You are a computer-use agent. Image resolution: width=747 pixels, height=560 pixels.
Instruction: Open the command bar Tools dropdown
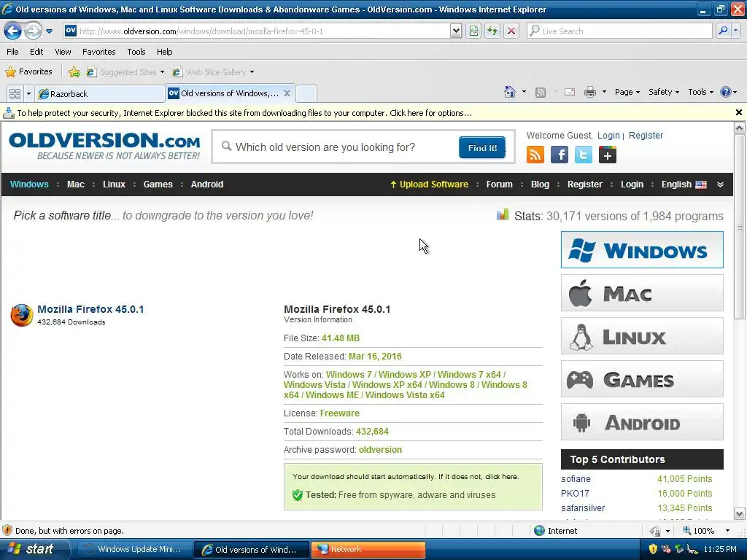tap(701, 92)
